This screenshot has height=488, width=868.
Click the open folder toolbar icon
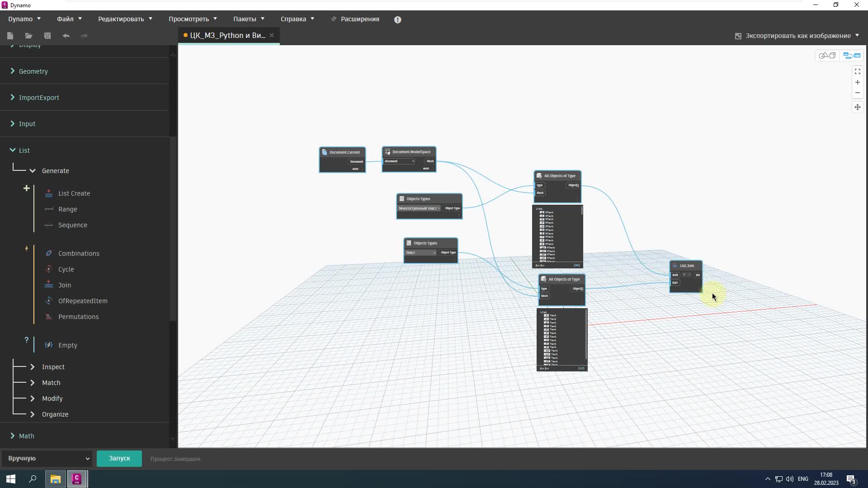point(28,36)
